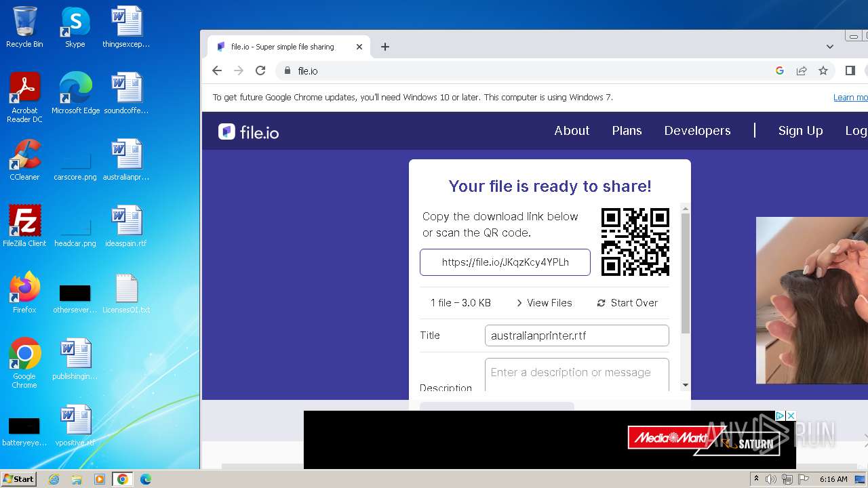Click the taskbar clock 6:16 AM
The width and height of the screenshot is (868, 488).
point(833,479)
